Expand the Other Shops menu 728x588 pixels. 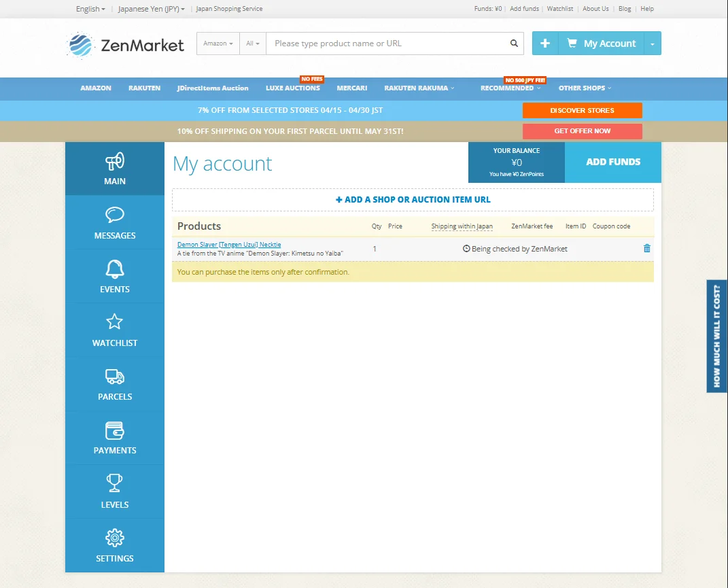(x=585, y=88)
